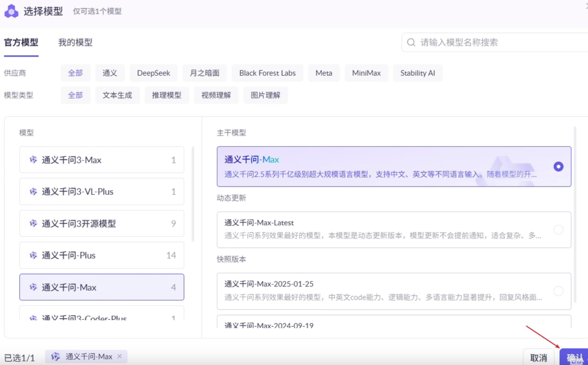Filter suppliers by Stability AI

(418, 73)
